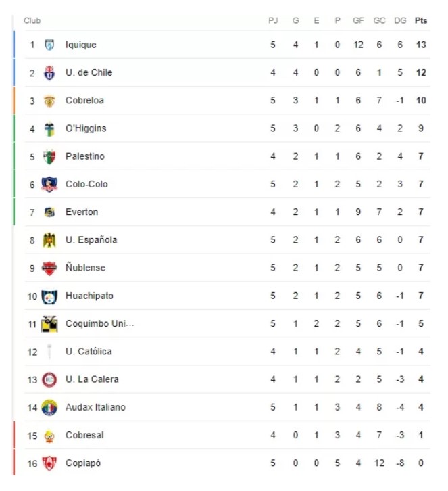This screenshot has width=448, height=491.
Task: Click the U. Española eagle crest
Action: tap(49, 240)
